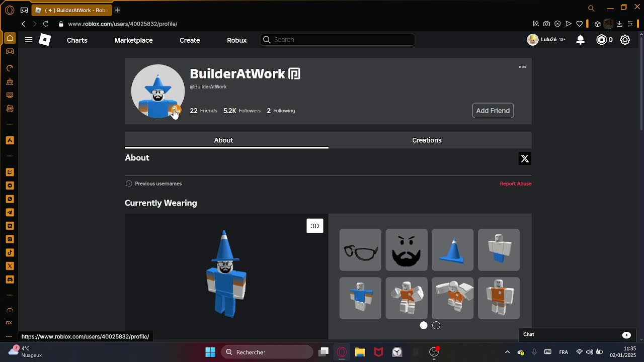The height and width of the screenshot is (362, 644).
Task: Open Easy Setup sliders icon
Action: 630,24
